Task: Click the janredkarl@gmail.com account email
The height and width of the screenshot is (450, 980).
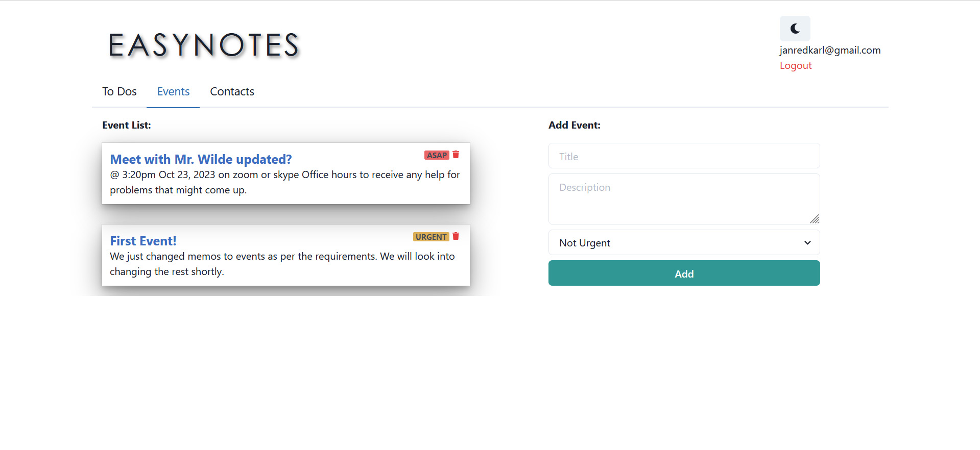Action: click(830, 51)
